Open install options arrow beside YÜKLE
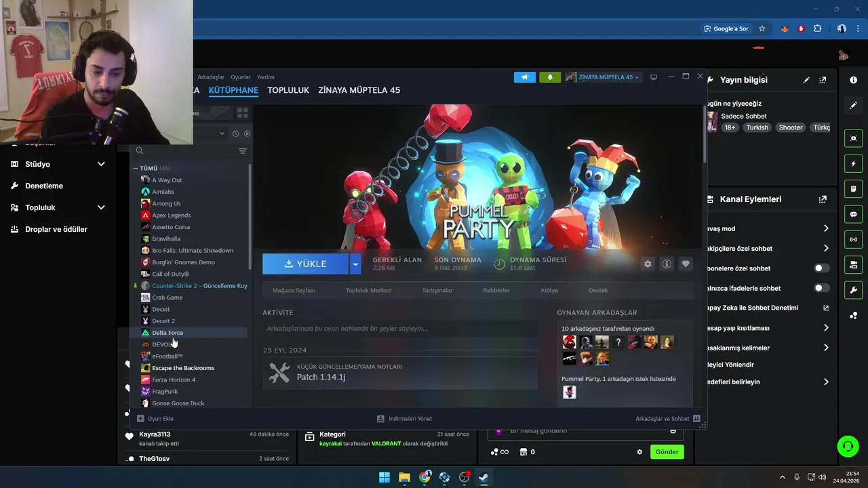This screenshot has height=488, width=868. 355,264
